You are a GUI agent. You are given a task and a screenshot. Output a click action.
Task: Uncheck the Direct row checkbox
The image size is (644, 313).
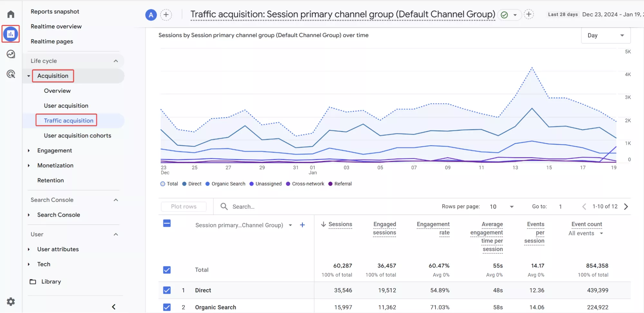(x=167, y=290)
